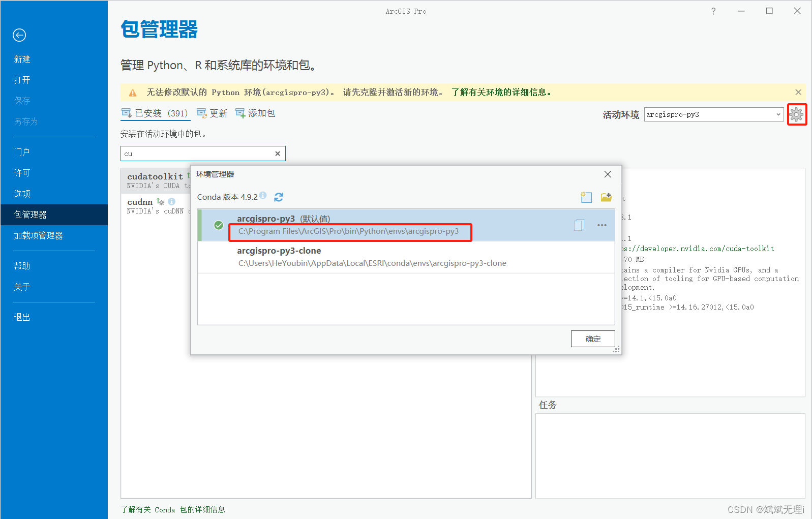Click green active check on arcgispro-py3
This screenshot has width=812, height=519.
click(219, 225)
